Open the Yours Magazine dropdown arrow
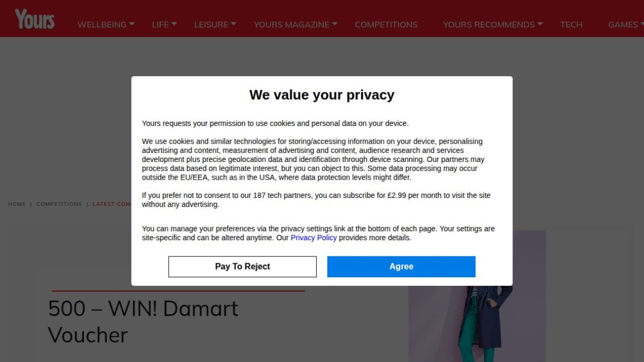644x362 pixels. coord(335,24)
